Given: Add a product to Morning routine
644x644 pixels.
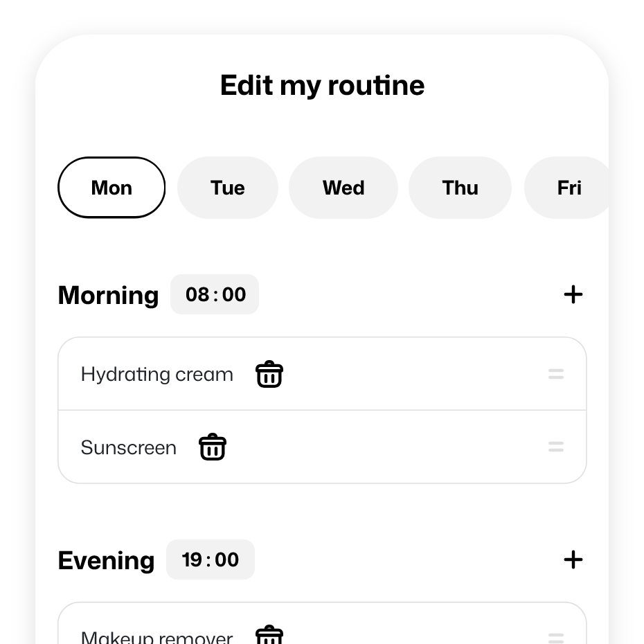Looking at the screenshot, I should click(573, 294).
